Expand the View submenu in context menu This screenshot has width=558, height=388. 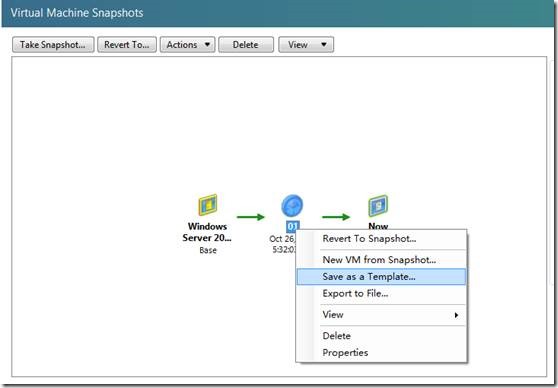pos(381,315)
